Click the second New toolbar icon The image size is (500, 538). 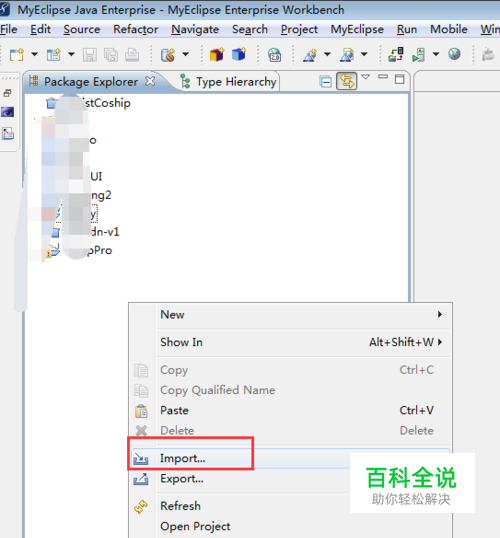(54, 55)
